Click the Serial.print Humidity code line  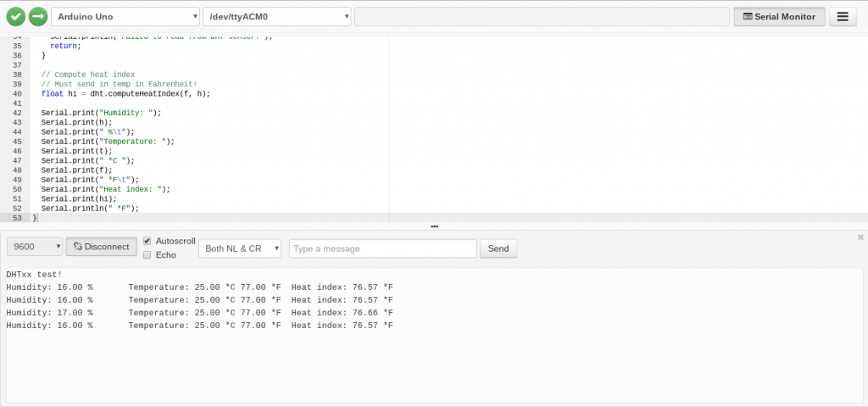pyautogui.click(x=101, y=113)
